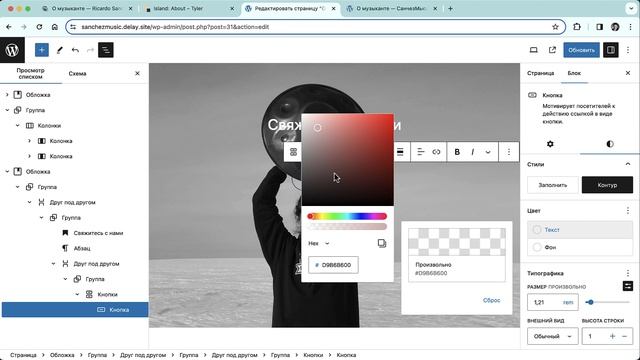The width and height of the screenshot is (640, 360).
Task: Click the font size slider handle
Action: 590,302
